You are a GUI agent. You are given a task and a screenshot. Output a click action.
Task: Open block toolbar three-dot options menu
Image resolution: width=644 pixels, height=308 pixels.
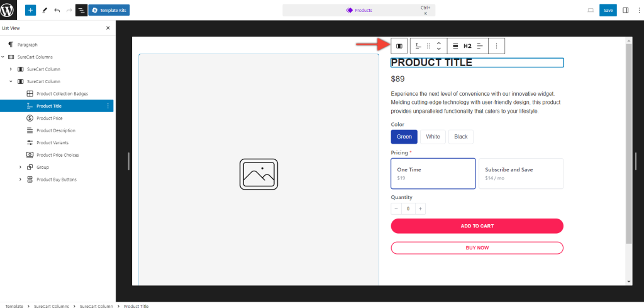pos(496,46)
